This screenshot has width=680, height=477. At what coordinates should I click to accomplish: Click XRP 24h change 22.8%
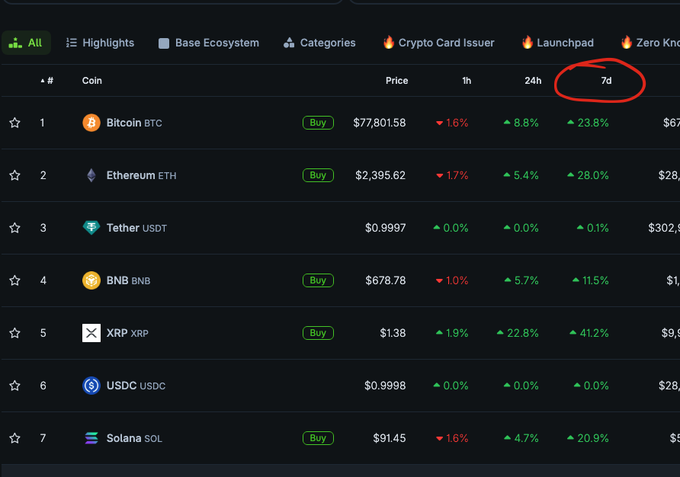[x=518, y=333]
